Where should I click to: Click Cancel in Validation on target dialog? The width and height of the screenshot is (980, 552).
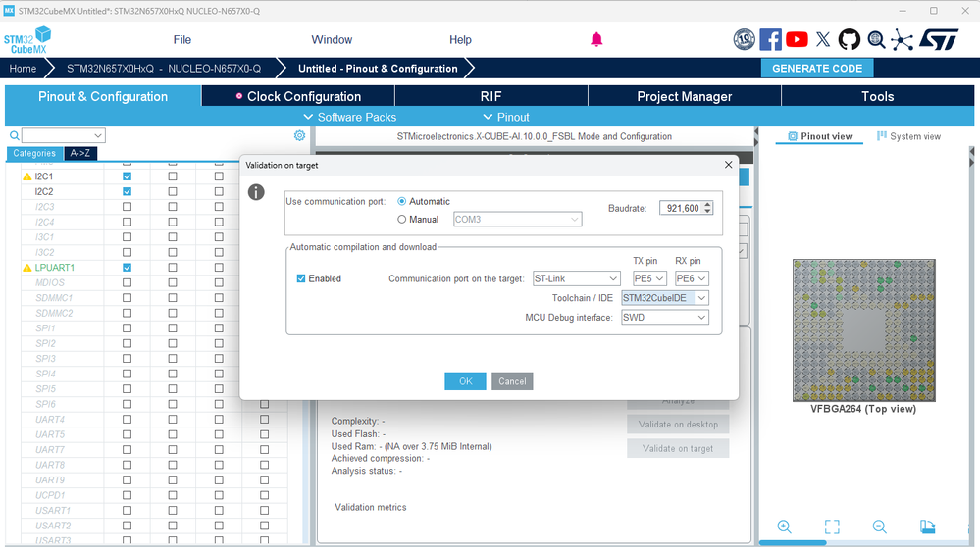point(512,381)
